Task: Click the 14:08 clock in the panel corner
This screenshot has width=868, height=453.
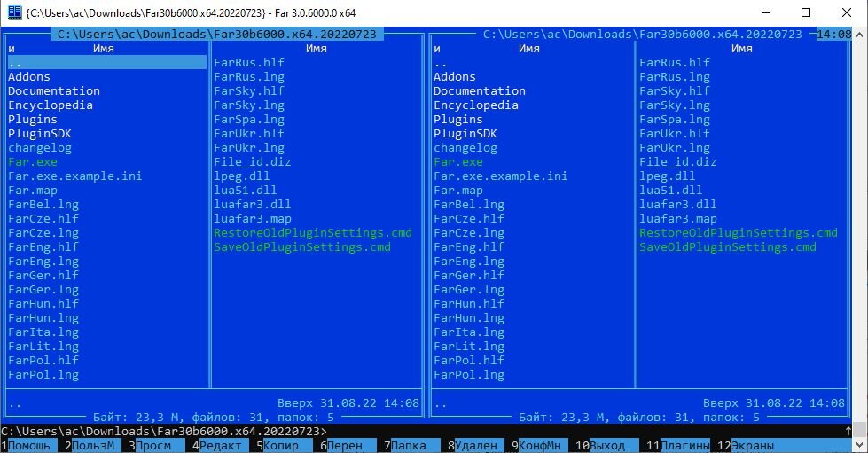Action: click(x=833, y=35)
